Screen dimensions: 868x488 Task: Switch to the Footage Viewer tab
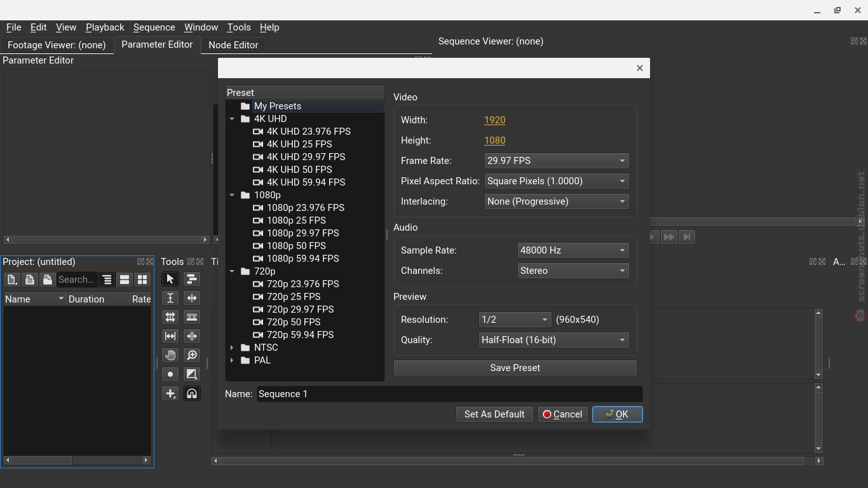[57, 45]
